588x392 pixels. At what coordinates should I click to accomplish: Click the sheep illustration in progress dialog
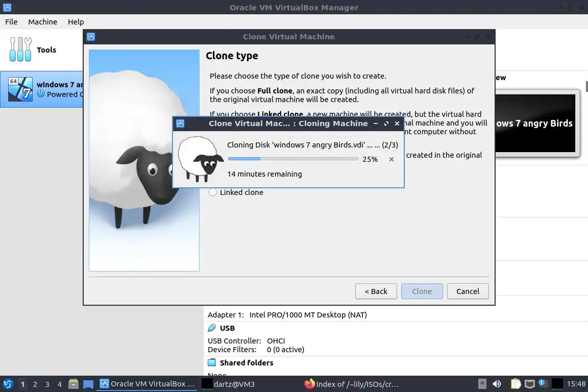(x=200, y=159)
